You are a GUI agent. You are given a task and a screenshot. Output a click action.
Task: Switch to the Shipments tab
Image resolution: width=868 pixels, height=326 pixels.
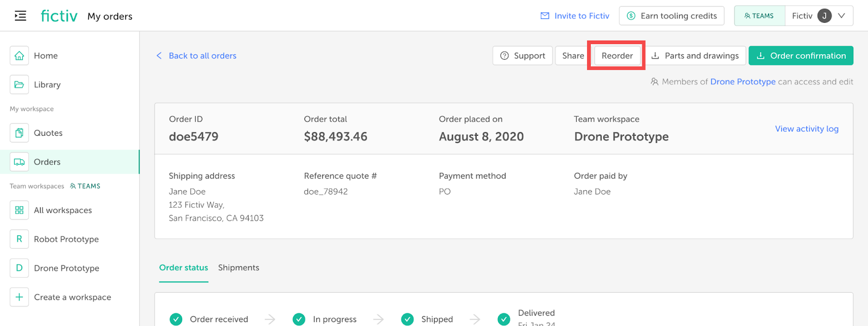(239, 267)
